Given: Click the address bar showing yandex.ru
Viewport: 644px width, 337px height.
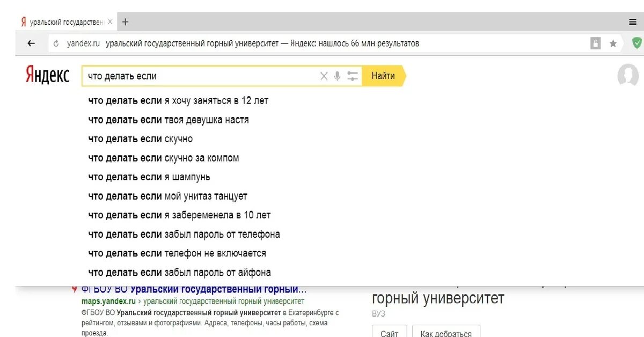Looking at the screenshot, I should [317, 43].
